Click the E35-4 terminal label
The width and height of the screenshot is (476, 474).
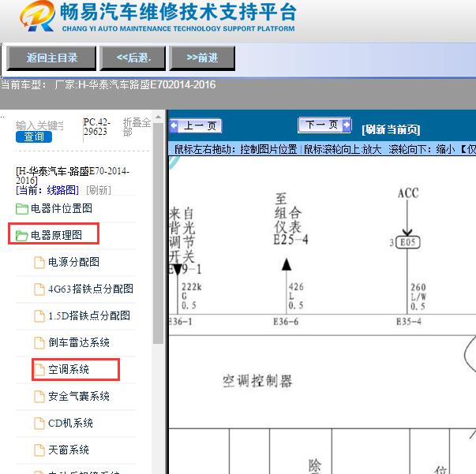[409, 322]
